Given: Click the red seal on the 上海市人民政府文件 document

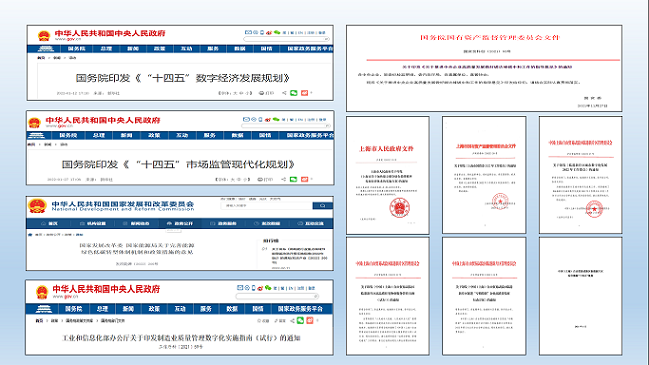Looking at the screenshot, I should click(399, 208).
